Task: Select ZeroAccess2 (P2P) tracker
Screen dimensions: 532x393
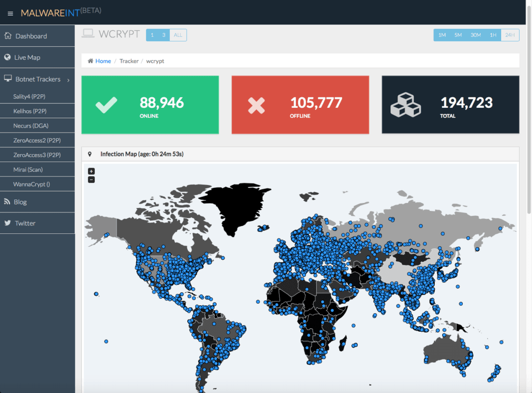Action: pos(37,140)
